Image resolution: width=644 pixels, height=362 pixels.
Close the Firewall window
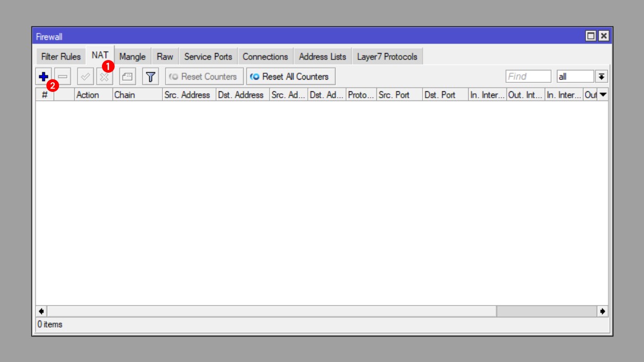click(x=604, y=36)
